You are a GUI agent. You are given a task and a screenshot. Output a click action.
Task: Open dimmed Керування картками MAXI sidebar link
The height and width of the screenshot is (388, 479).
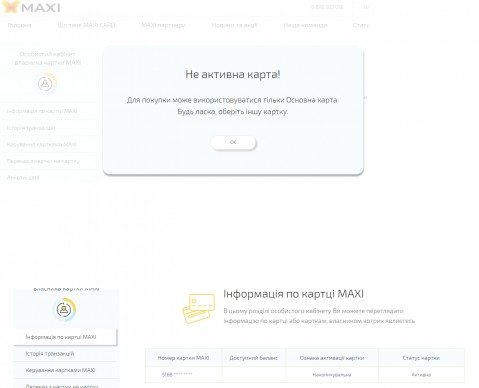pos(42,144)
